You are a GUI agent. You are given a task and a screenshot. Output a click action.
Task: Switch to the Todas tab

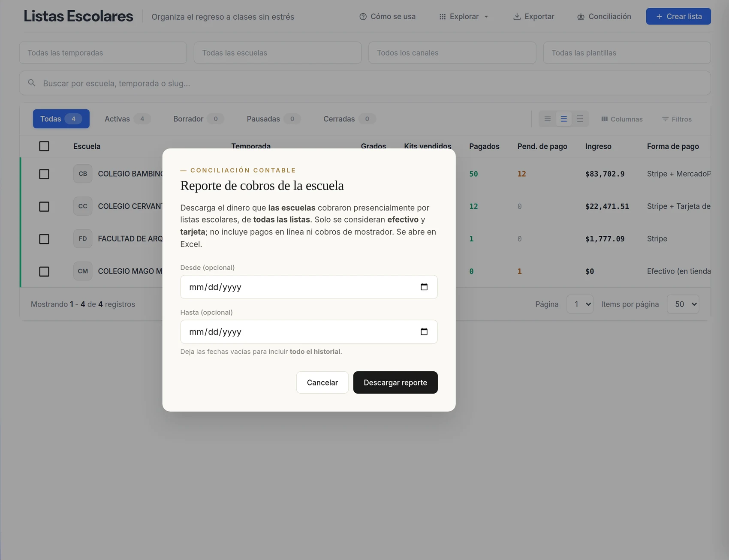(61, 119)
